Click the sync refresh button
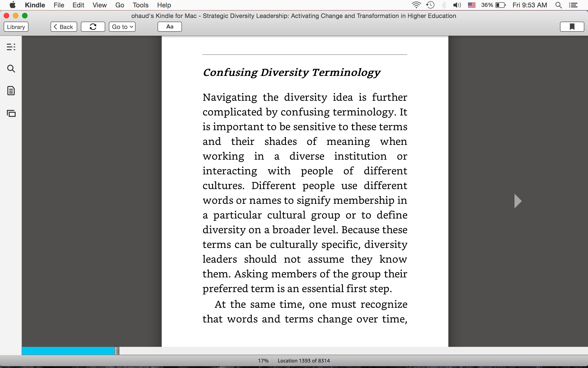This screenshot has width=588, height=368. point(93,27)
